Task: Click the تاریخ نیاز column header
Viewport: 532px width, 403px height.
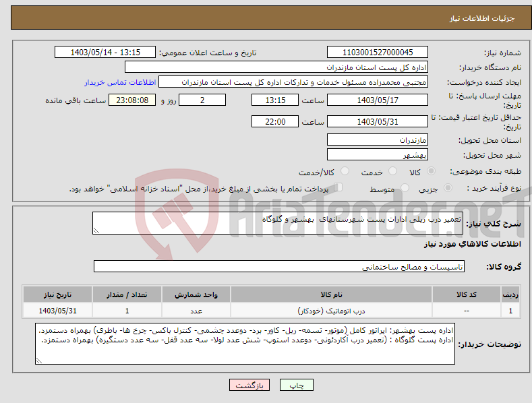Action: click(x=58, y=294)
